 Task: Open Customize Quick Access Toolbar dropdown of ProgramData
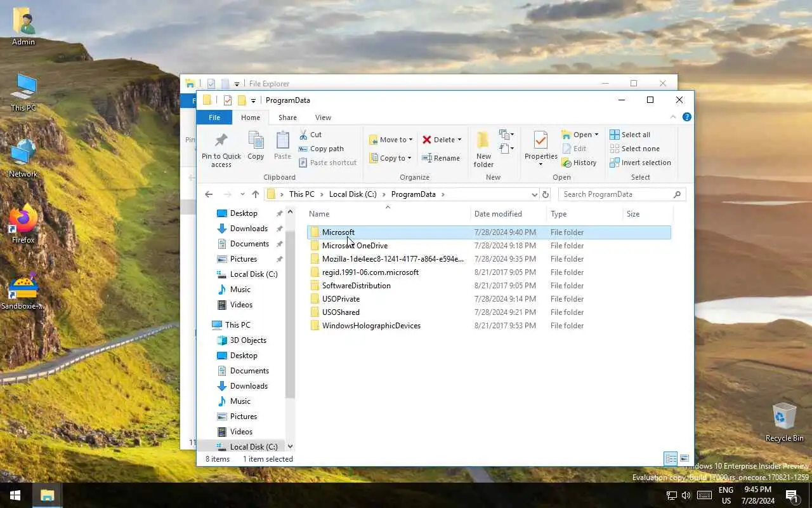253,100
